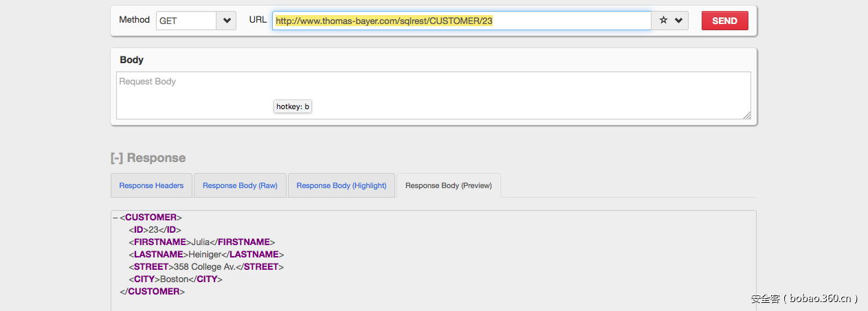Switch to the Response Headers tab
868x311 pixels.
(x=151, y=185)
